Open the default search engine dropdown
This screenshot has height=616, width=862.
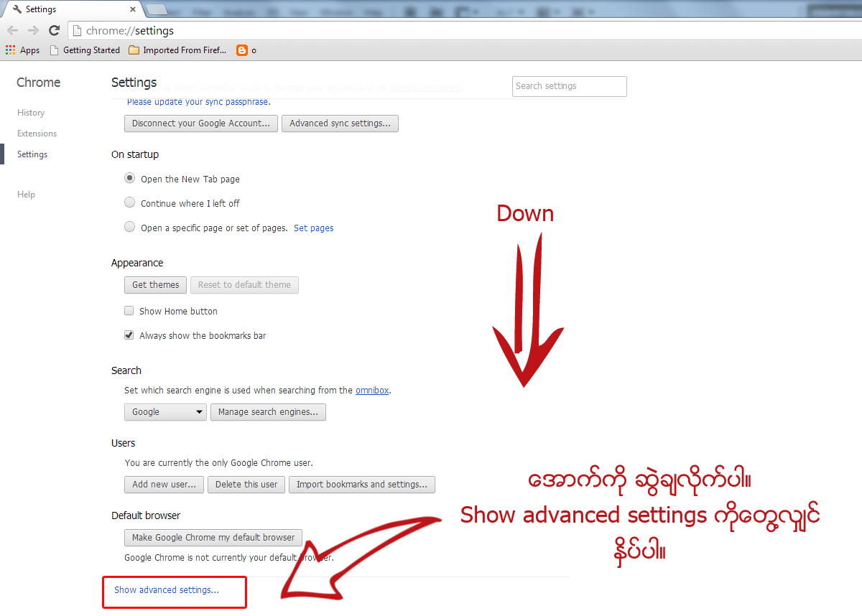tap(165, 412)
